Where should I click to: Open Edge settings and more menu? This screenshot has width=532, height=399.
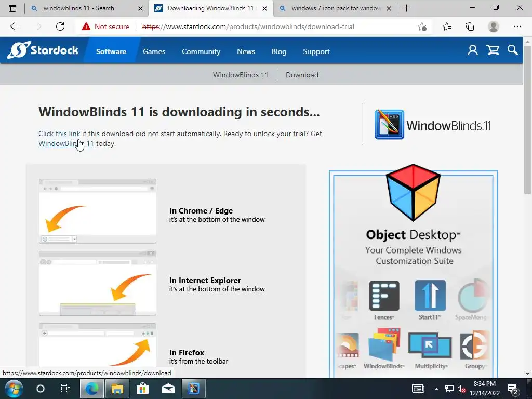[517, 26]
